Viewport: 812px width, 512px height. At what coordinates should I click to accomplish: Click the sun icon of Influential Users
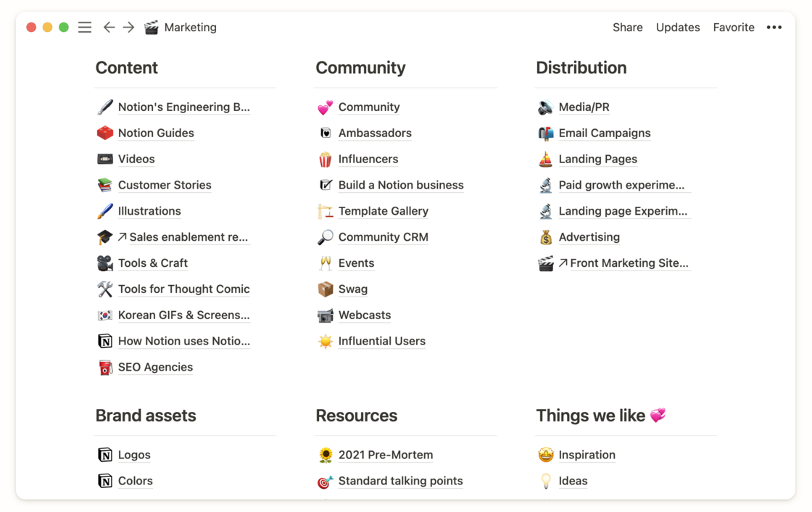pyautogui.click(x=326, y=341)
